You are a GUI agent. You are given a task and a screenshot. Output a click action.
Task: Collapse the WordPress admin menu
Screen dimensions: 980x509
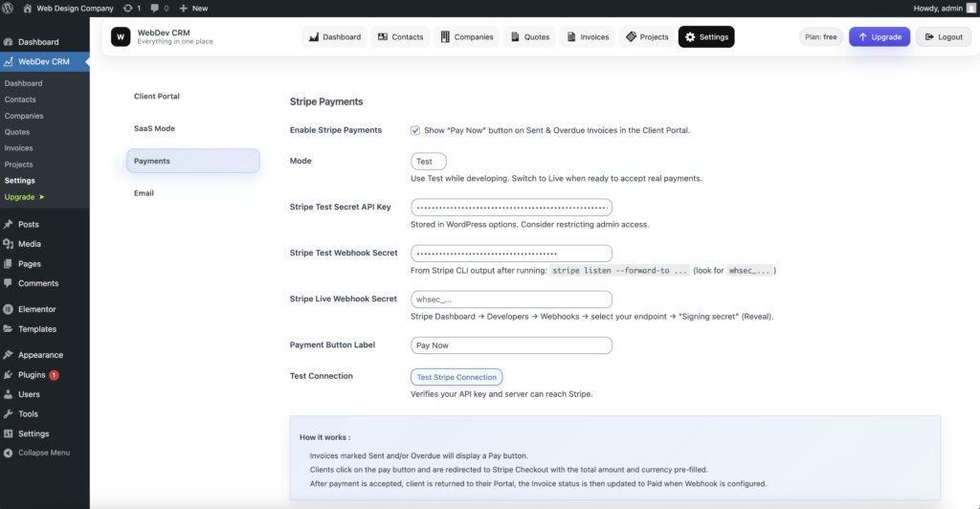click(37, 453)
